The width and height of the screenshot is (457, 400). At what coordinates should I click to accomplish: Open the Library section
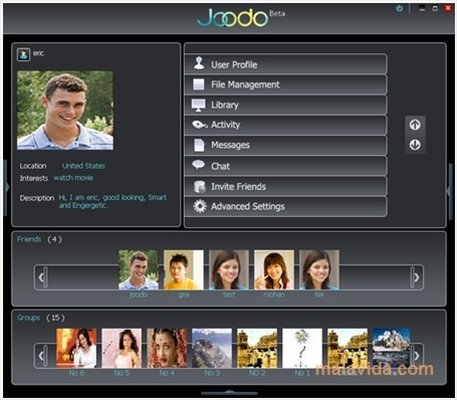(286, 105)
